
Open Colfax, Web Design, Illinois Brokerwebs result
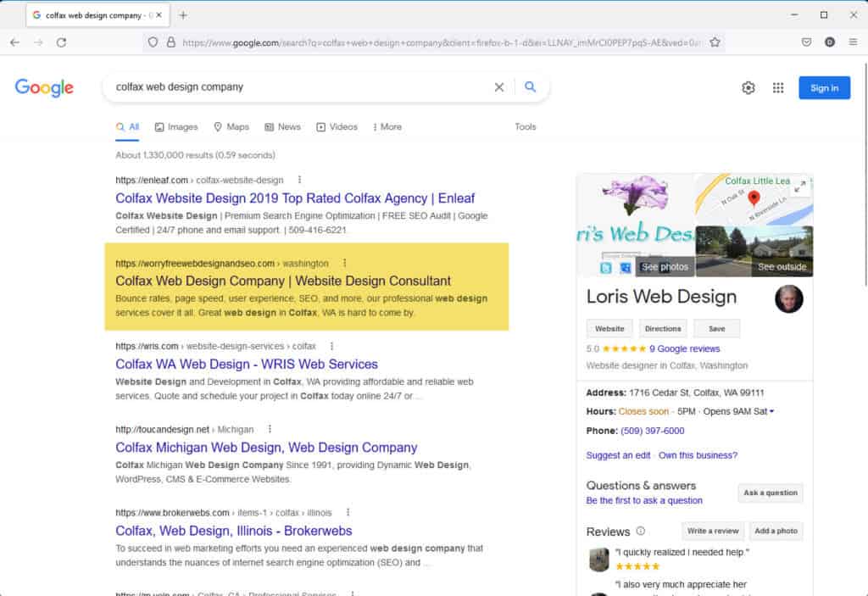coord(234,531)
